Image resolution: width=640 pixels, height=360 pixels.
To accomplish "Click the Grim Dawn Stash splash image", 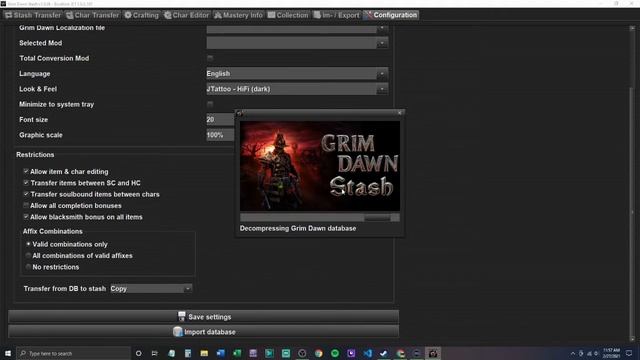I will pos(320,166).
